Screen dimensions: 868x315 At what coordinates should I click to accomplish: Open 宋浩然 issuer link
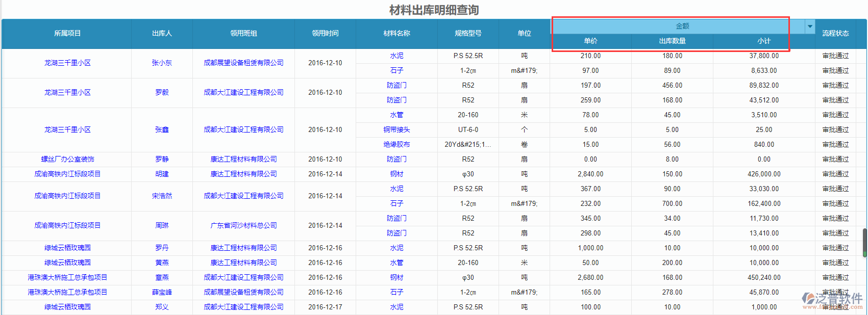[162, 196]
